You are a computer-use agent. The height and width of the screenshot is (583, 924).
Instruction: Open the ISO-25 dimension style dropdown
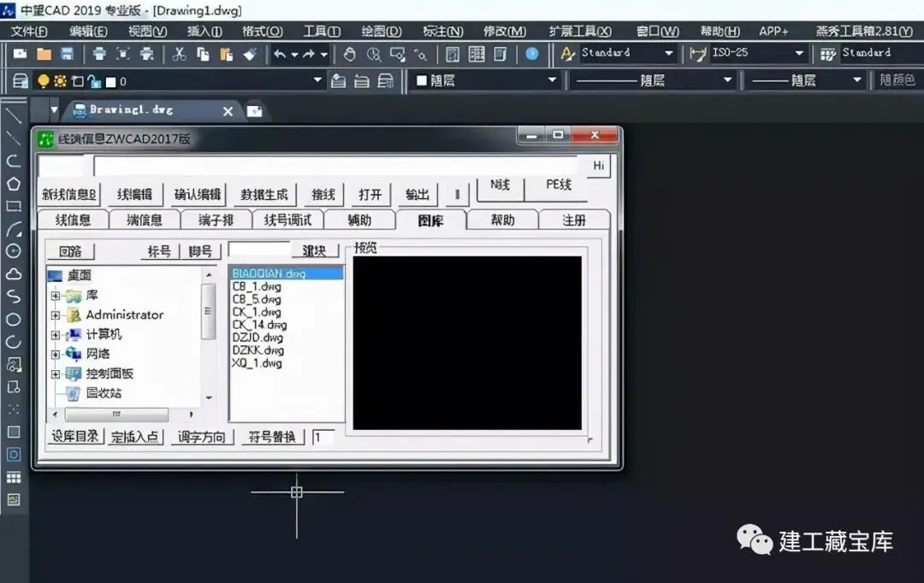pos(799,53)
